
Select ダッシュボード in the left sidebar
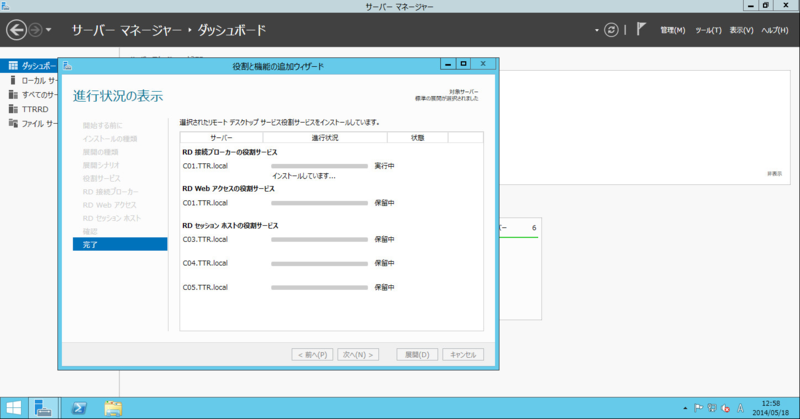click(x=29, y=66)
